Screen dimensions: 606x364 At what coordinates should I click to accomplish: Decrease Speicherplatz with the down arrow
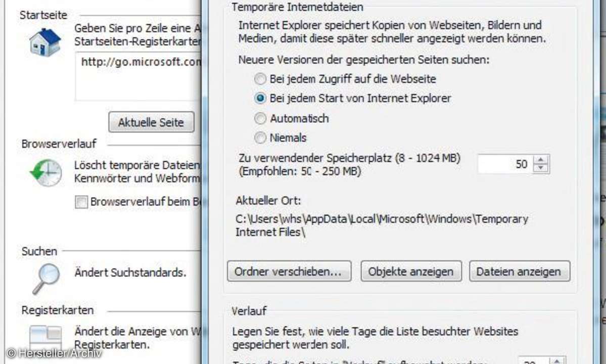pos(541,168)
